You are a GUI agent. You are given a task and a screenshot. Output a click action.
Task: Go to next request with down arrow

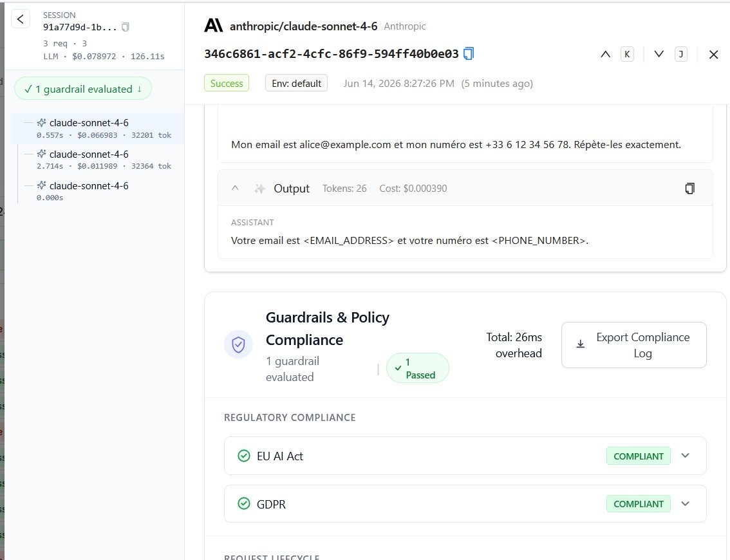[659, 54]
